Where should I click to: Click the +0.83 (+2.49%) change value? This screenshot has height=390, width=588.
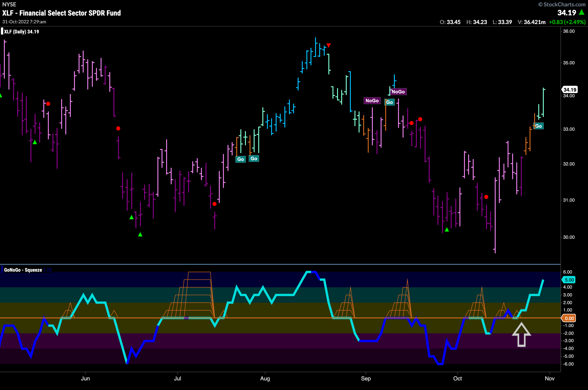pyautogui.click(x=567, y=22)
